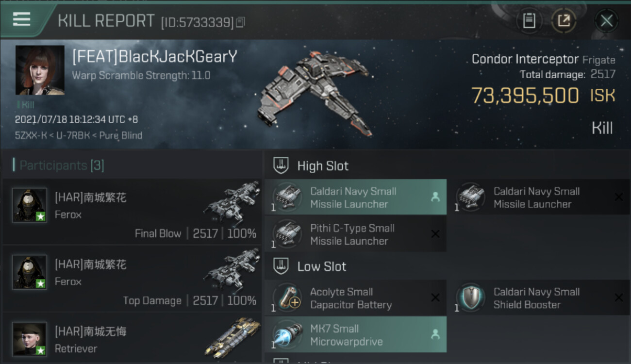Toggle person marker on first Caldari Navy launcher
The width and height of the screenshot is (631, 364).
coord(435,197)
